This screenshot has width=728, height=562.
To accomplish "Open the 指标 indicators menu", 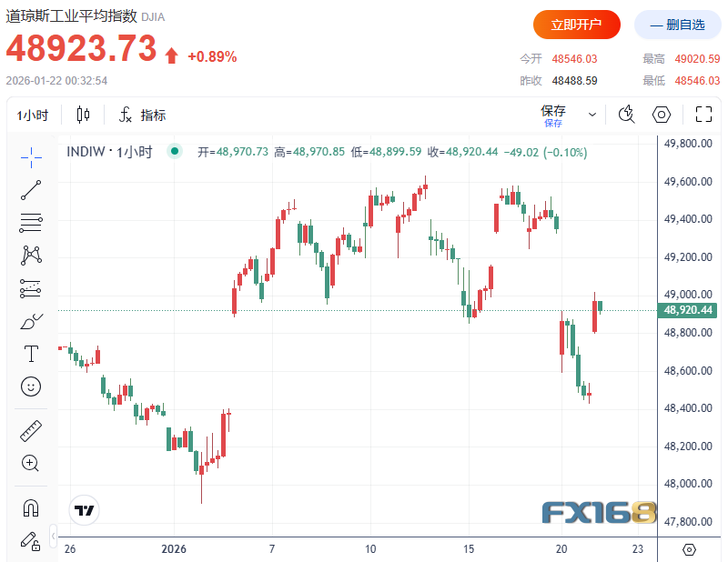I will 142,115.
